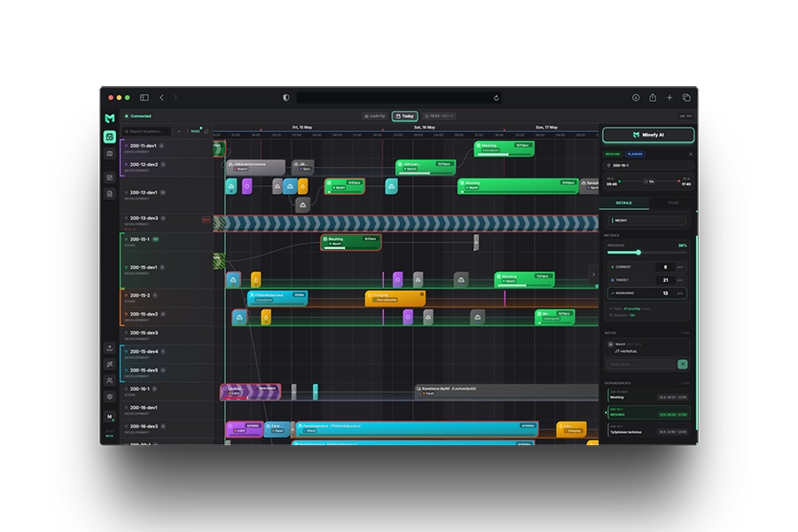Open the 200-15-1 location field

coord(648,166)
